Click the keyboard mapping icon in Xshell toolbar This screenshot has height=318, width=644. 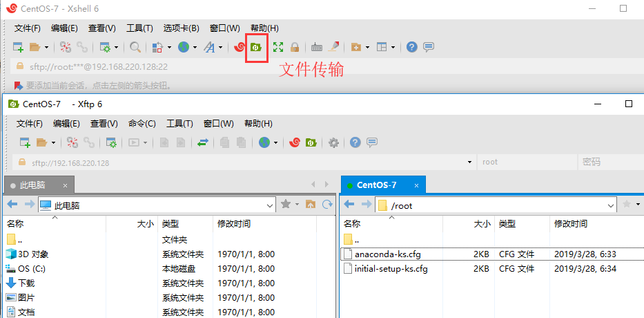coord(317,47)
